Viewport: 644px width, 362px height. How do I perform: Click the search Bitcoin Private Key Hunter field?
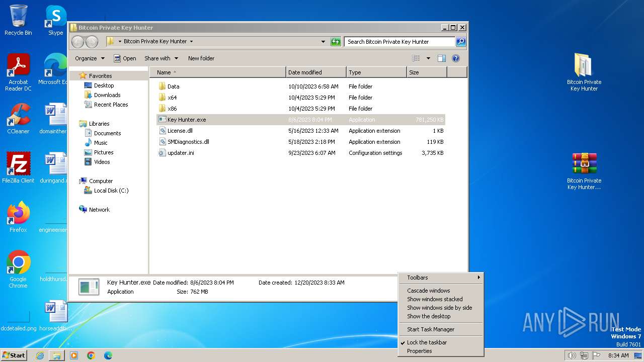coord(400,42)
